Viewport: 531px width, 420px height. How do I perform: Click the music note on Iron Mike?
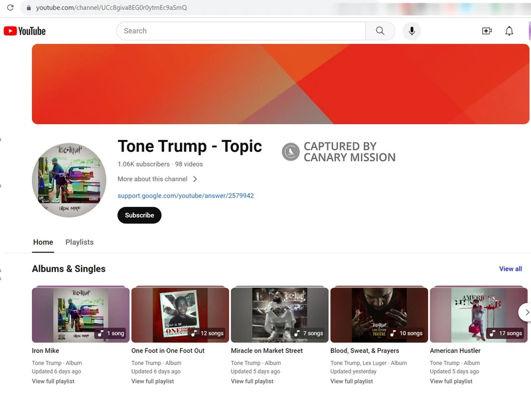101,333
